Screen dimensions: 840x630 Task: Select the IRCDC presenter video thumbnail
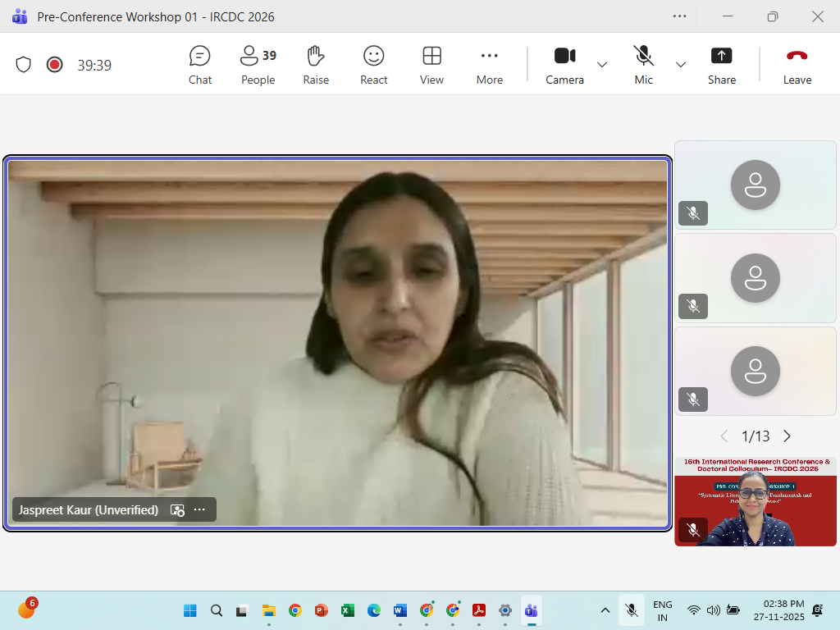(755, 501)
